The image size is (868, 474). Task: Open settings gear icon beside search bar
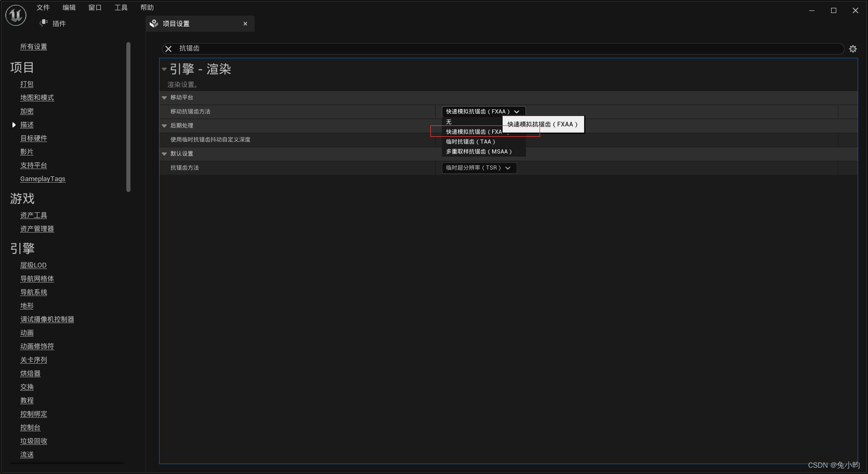853,48
